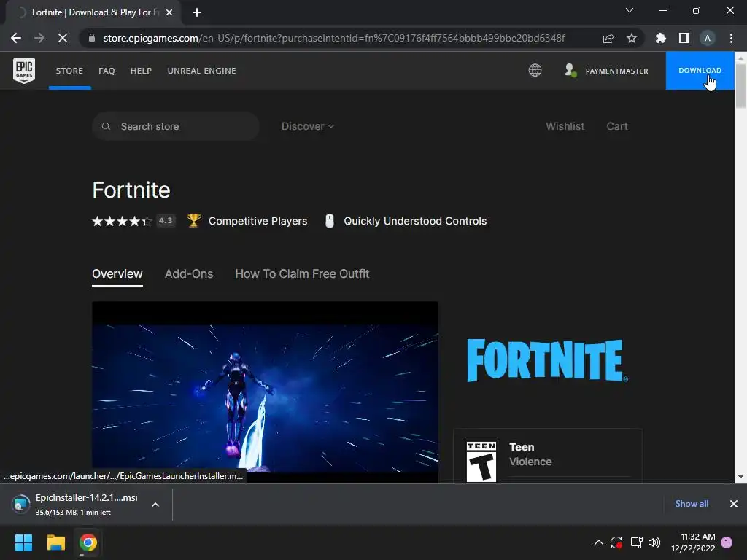747x560 pixels.
Task: Click the blue DOWNLOAD button
Action: click(x=700, y=71)
